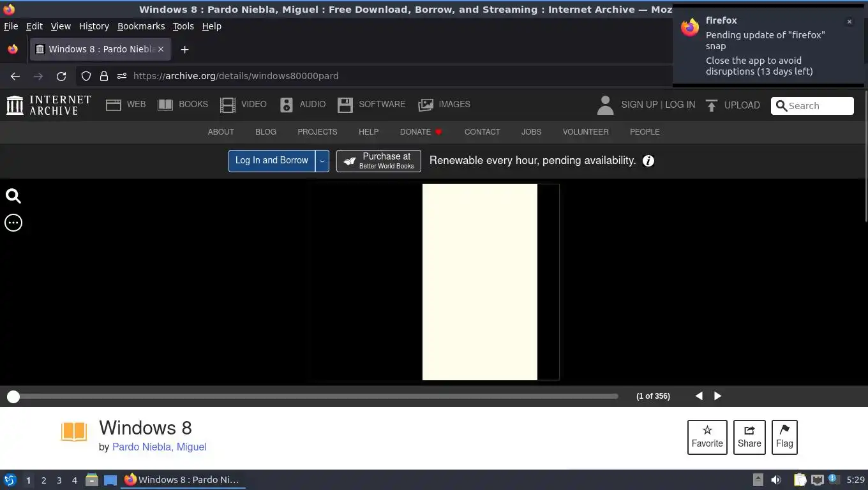Flip to the next page arrow
The width and height of the screenshot is (868, 490).
pos(717,396)
